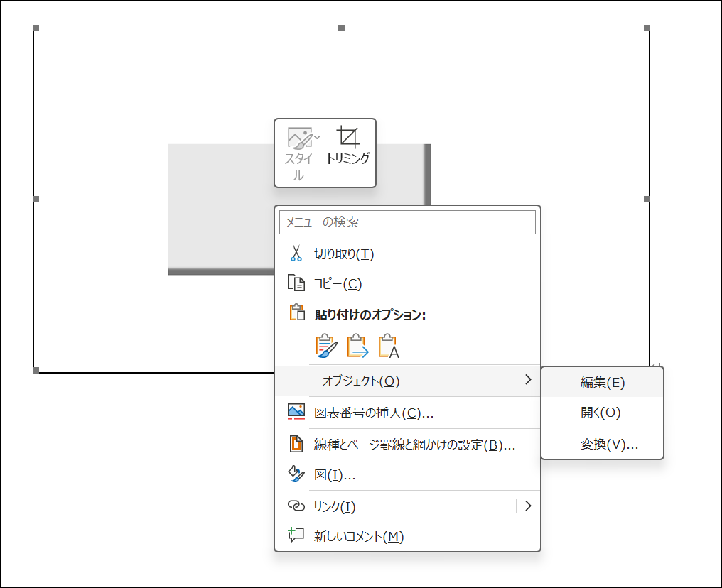722x588 pixels.
Task: Click the top-right resize handle of the object
Action: (x=647, y=28)
